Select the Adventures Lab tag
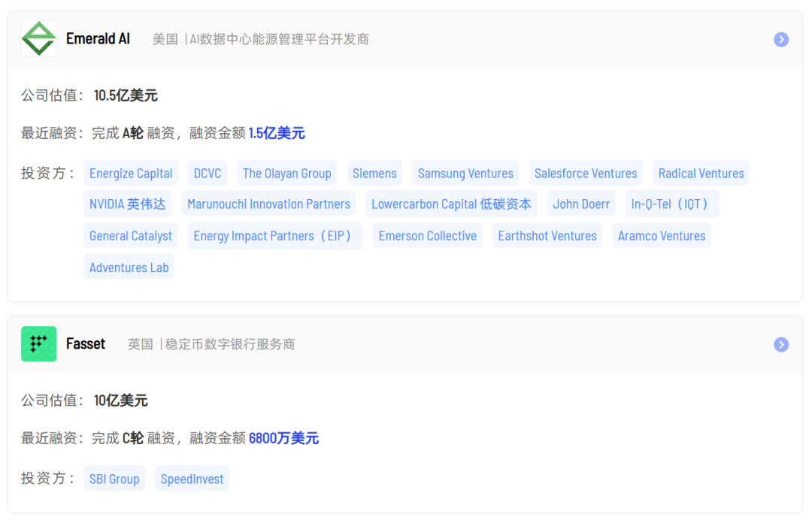 (129, 268)
